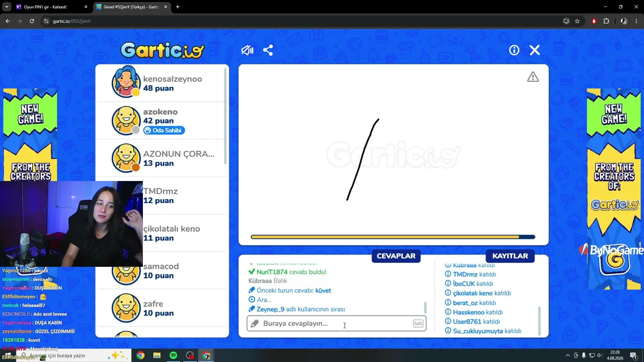
Task: Click the answers list scrollbar
Action: [426, 308]
